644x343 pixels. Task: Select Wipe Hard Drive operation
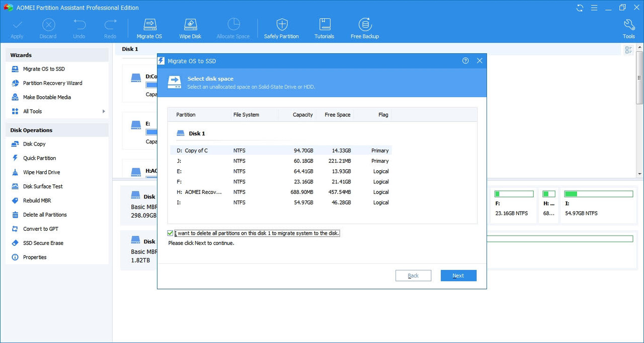(41, 172)
